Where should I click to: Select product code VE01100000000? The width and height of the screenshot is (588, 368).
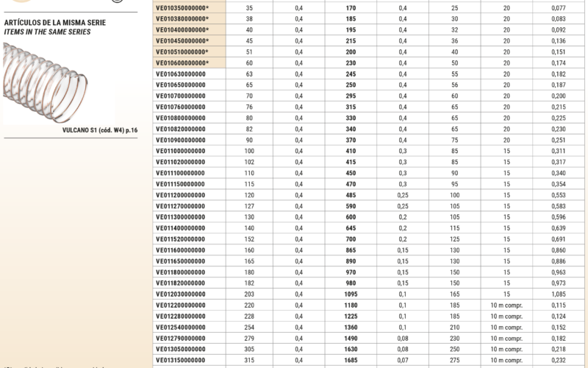tap(180, 151)
